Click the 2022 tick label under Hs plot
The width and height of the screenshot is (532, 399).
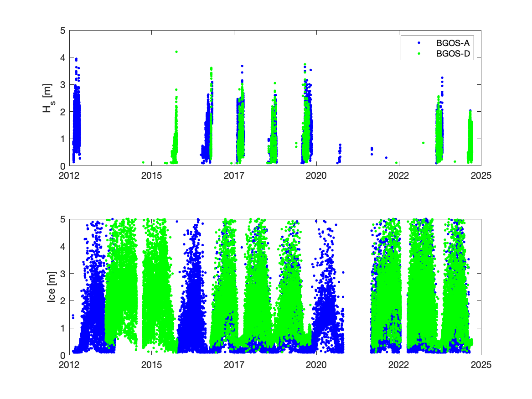(398, 176)
